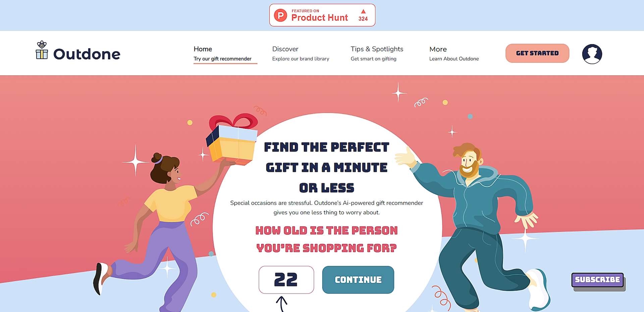The width and height of the screenshot is (644, 312).
Task: Click the Product Hunt P logo
Action: pos(280,15)
